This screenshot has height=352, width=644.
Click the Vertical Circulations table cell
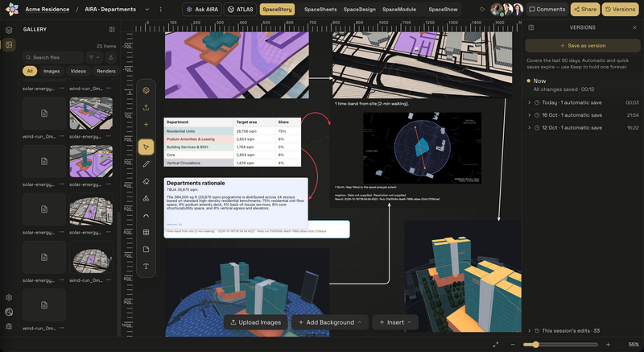click(199, 163)
